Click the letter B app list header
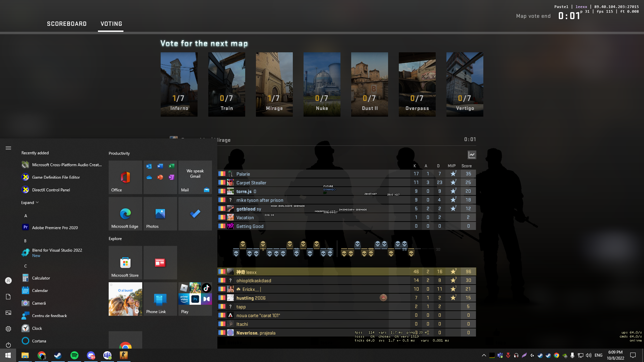Image resolution: width=644 pixels, height=362 pixels. click(x=25, y=241)
